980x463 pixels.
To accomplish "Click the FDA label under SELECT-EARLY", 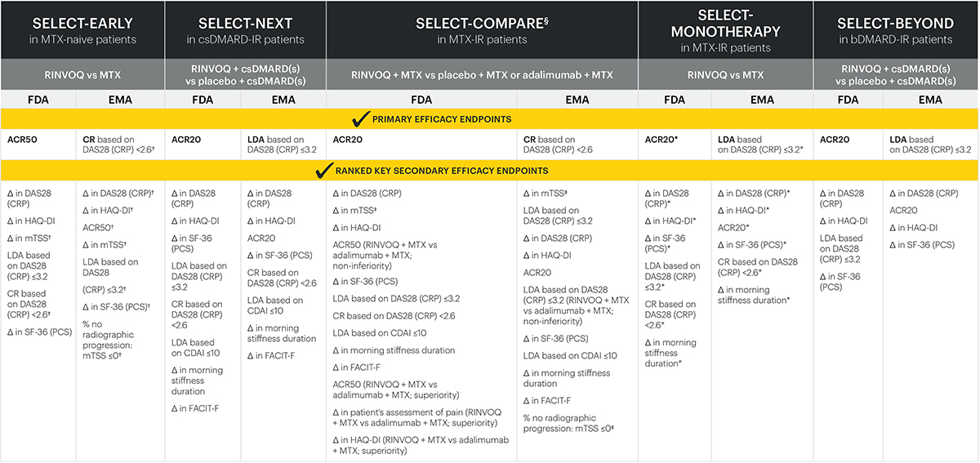I will [38, 100].
